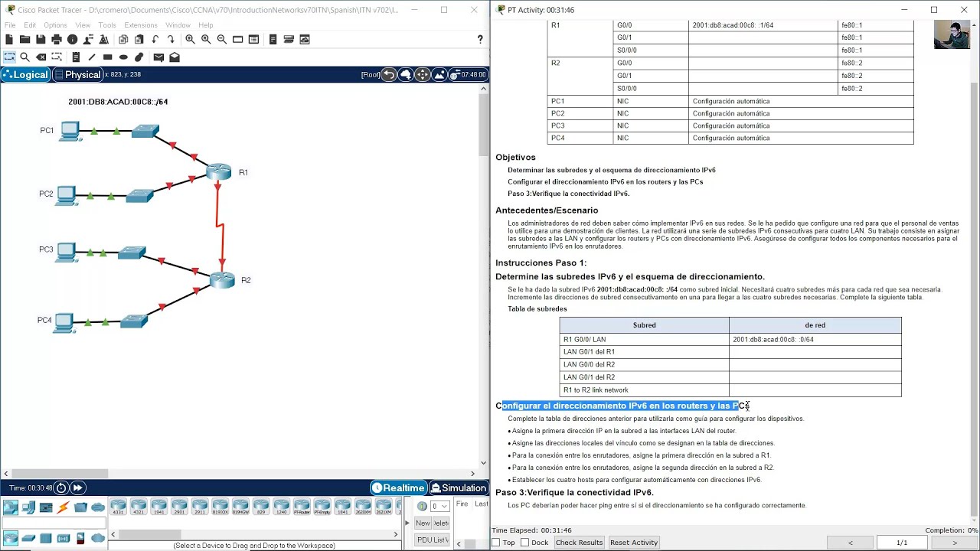The image size is (980, 551).
Task: Click the PDU List Window button
Action: pos(432,540)
